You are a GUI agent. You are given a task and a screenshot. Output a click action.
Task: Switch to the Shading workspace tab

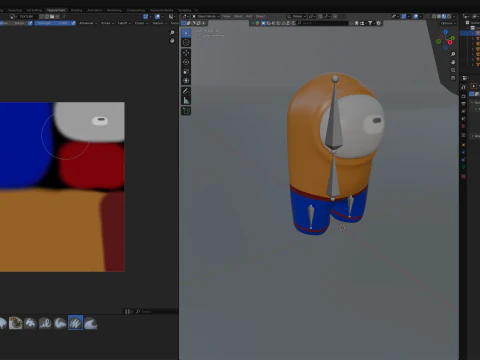pos(76,10)
